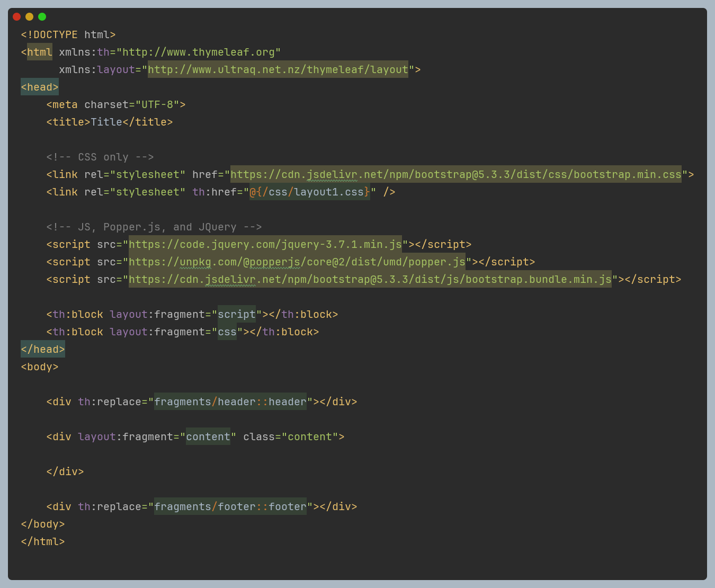Click the fragment name "css"
715x588 pixels.
[227, 332]
